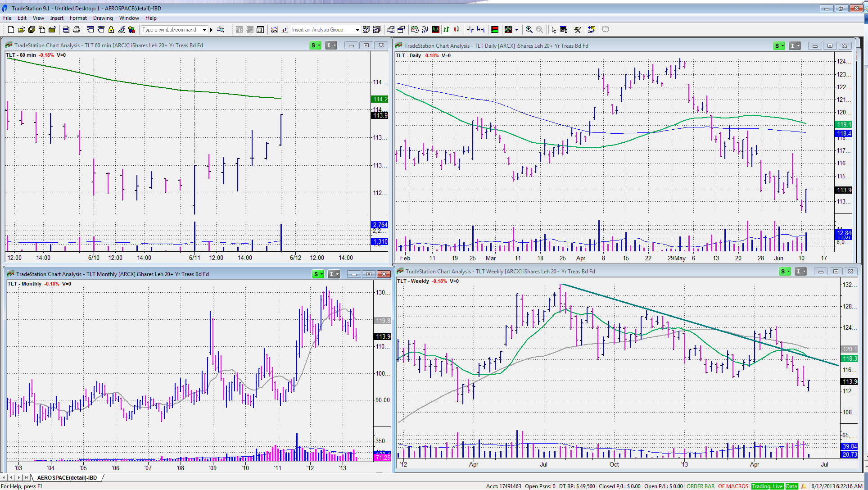868x490 pixels.
Task: Click the padlock icon in the toolbar
Action: 111,30
